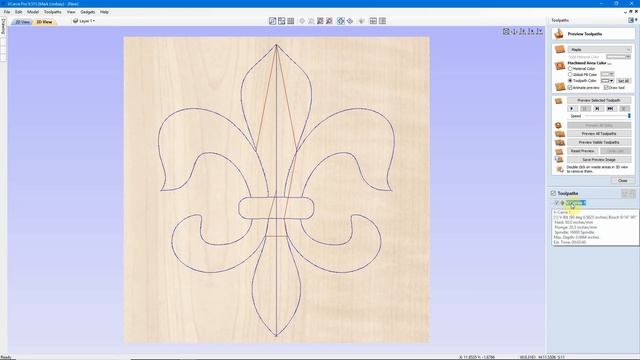Toggle the V-Carve toolpath visibility checkbox
Image resolution: width=640 pixels, height=360 pixels.
click(556, 203)
